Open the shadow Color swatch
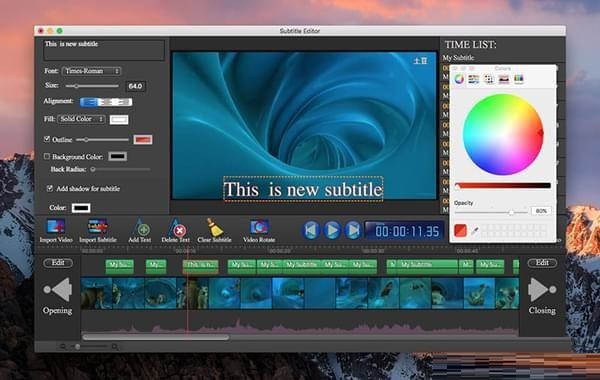This screenshot has width=600, height=380. tap(81, 208)
